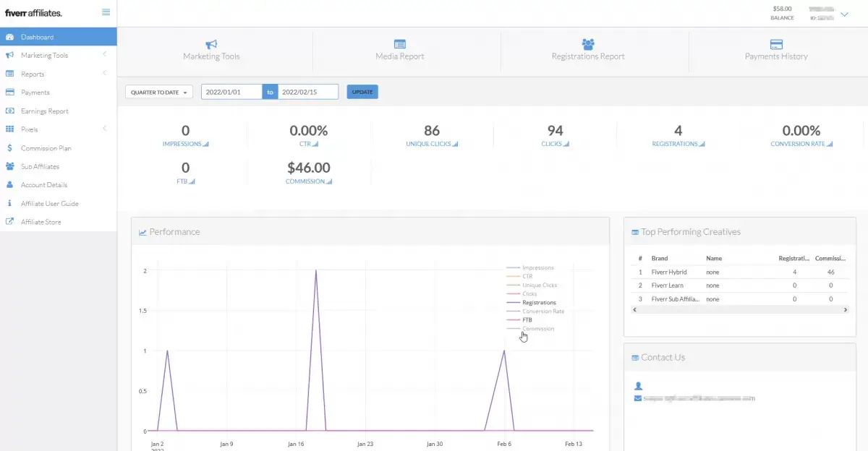Open the Media Report icon

coord(400,44)
